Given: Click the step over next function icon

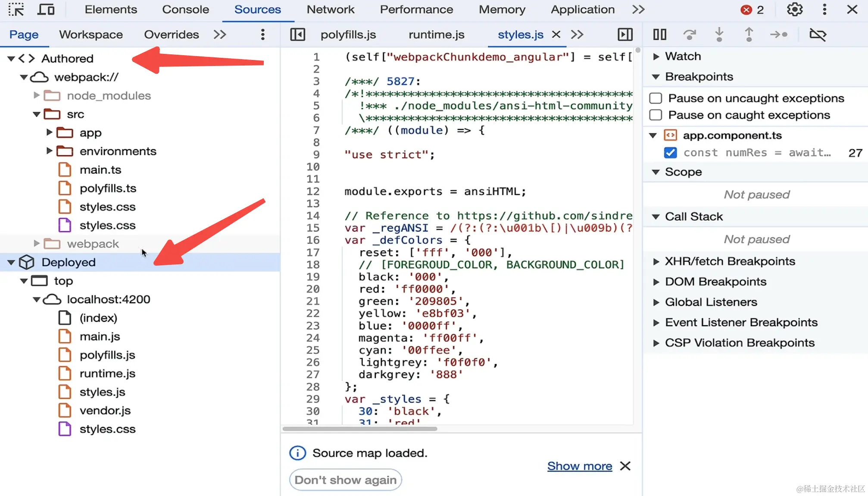Looking at the screenshot, I should click(690, 35).
